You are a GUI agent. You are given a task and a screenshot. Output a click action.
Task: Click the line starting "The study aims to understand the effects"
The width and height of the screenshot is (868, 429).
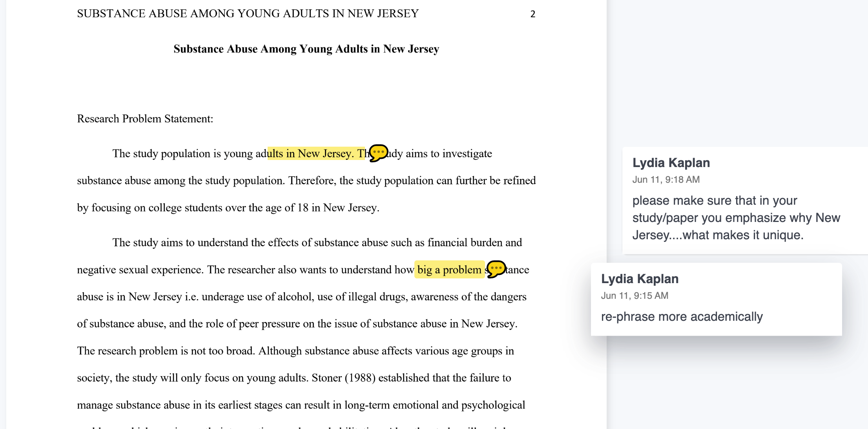click(317, 243)
